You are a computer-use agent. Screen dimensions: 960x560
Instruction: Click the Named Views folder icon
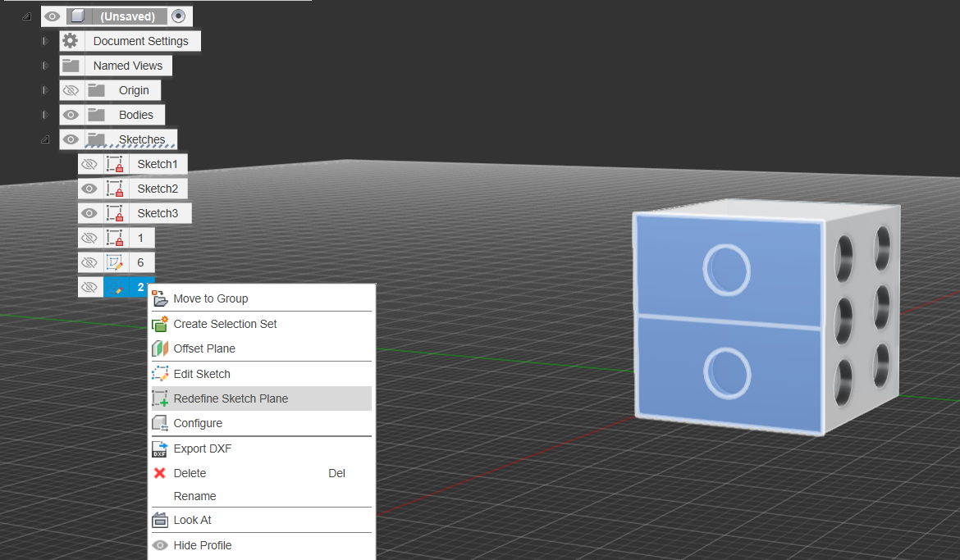[71, 66]
